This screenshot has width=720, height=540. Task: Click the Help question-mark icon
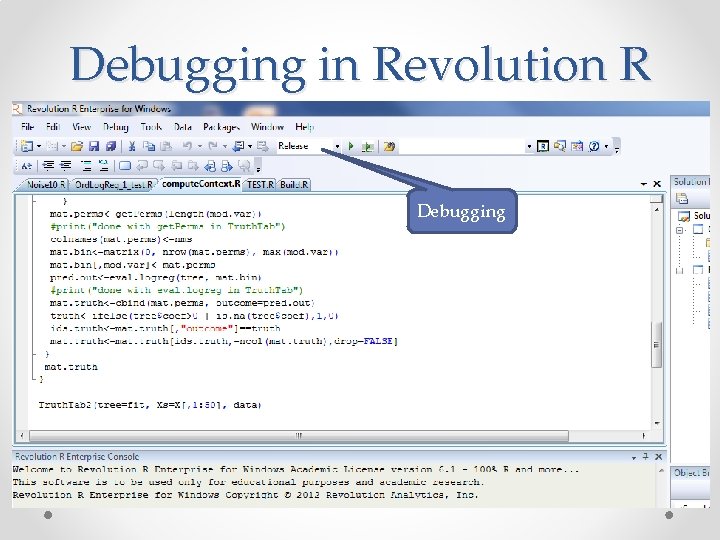coord(594,146)
